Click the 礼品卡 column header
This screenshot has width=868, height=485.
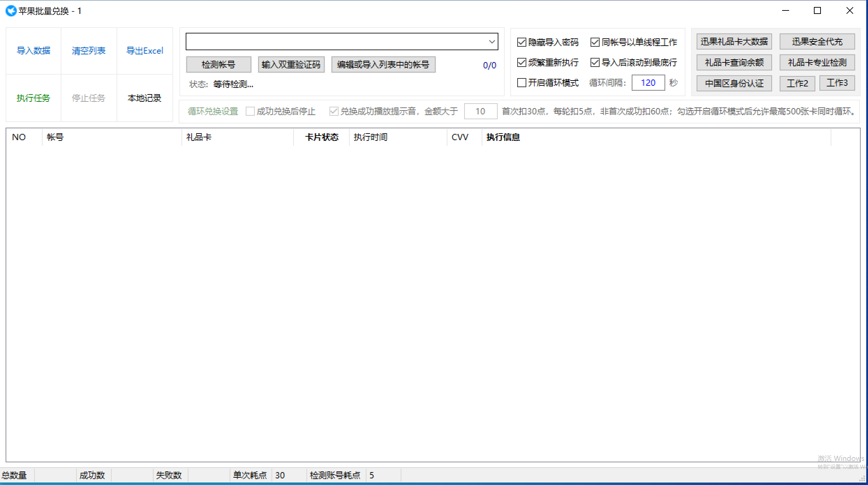coord(237,137)
